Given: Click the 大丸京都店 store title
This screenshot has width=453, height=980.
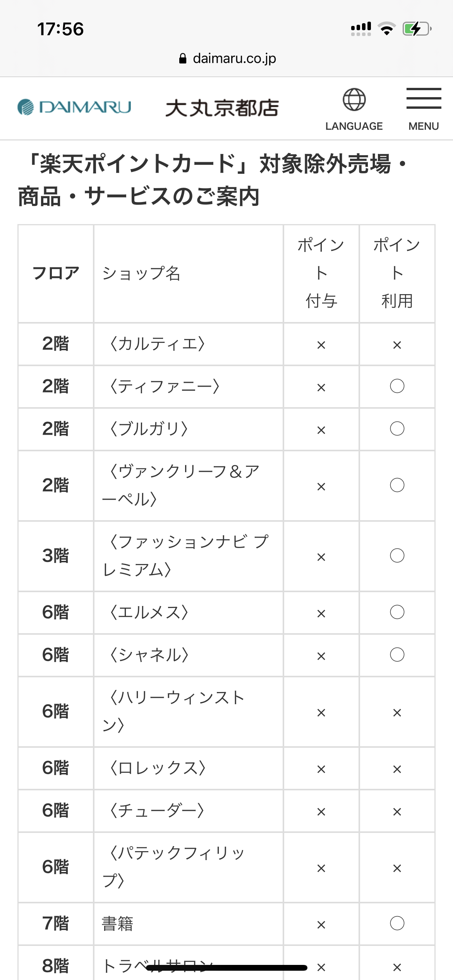Looking at the screenshot, I should click(222, 108).
